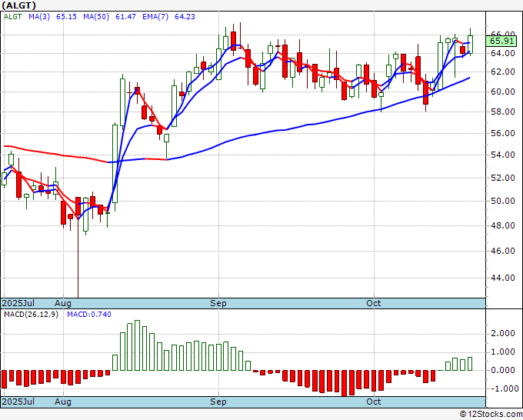Image resolution: width=523 pixels, height=420 pixels.
Task: Click the 44.00 price axis label
Action: (x=503, y=278)
